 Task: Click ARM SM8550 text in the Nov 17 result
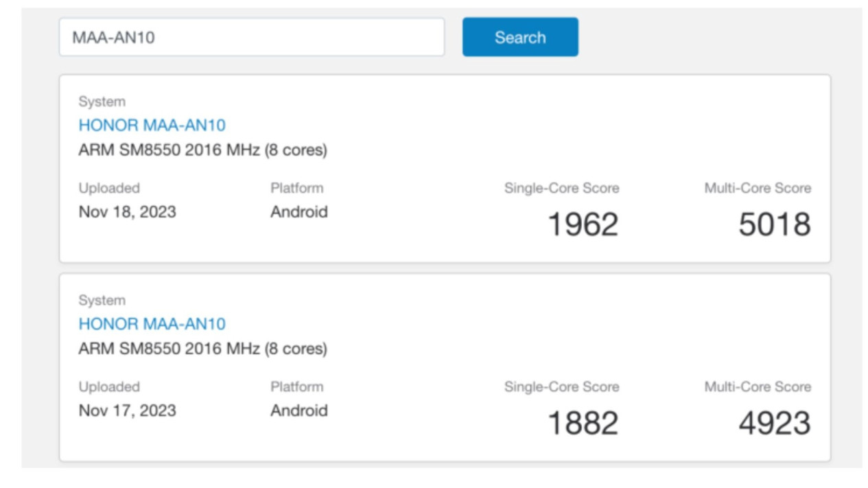pyautogui.click(x=202, y=349)
